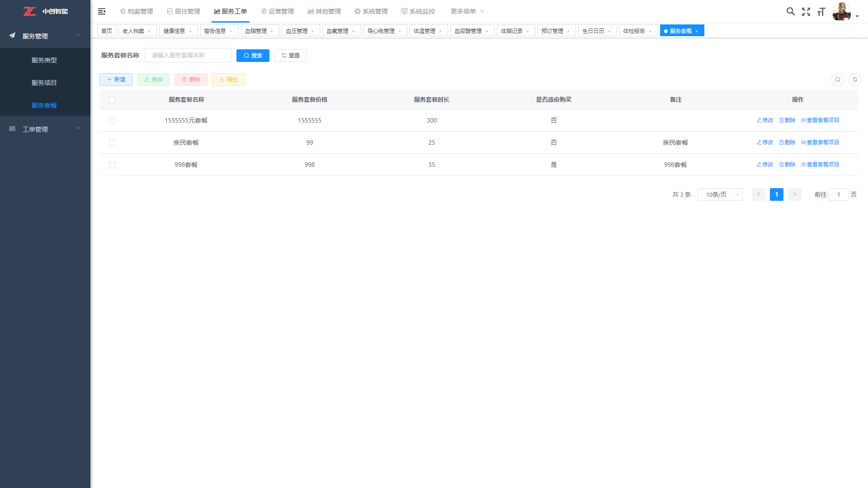Click the 新增 button
Image resolution: width=868 pixels, height=488 pixels.
[116, 80]
